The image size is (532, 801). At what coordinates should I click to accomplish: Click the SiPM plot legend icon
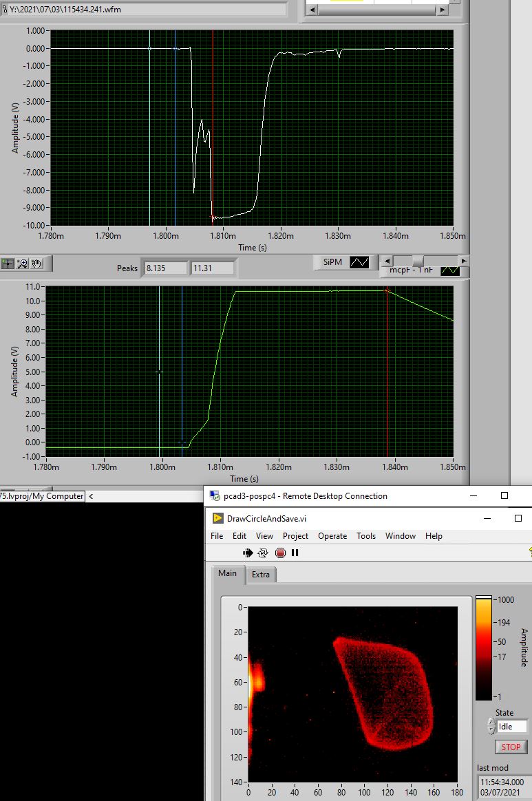[x=359, y=262]
